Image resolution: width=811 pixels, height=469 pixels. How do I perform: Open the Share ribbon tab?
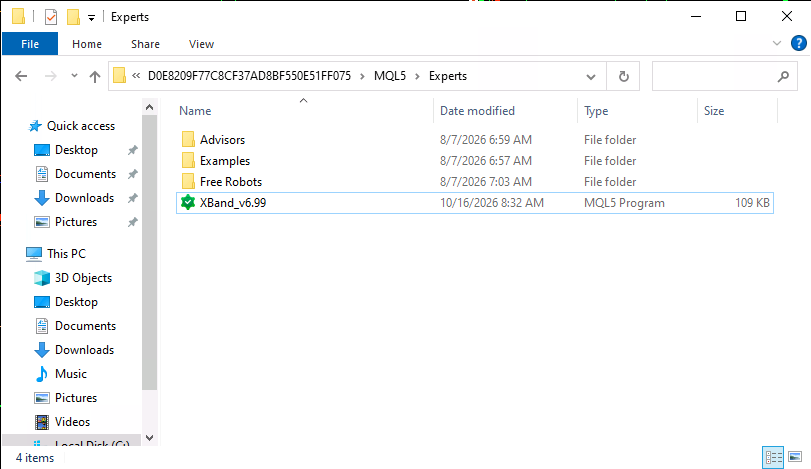click(145, 44)
